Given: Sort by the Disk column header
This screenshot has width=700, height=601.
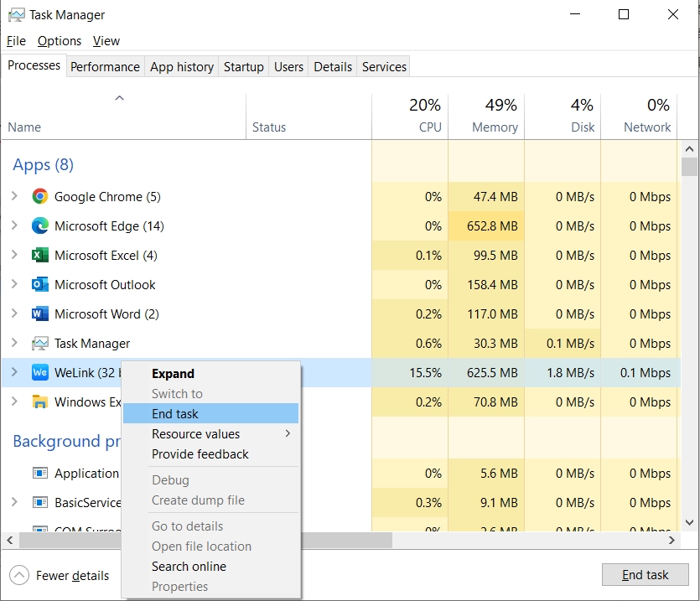Looking at the screenshot, I should click(x=563, y=117).
